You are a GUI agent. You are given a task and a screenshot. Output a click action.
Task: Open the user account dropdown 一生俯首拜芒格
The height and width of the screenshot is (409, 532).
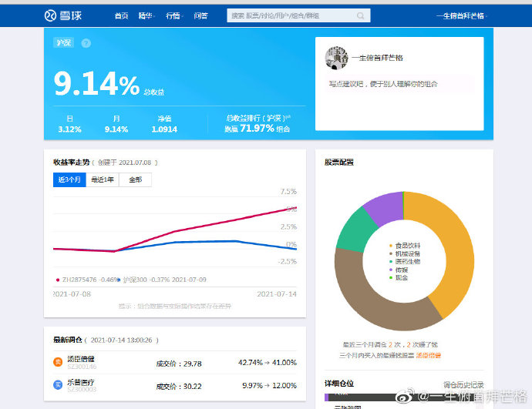[461, 16]
